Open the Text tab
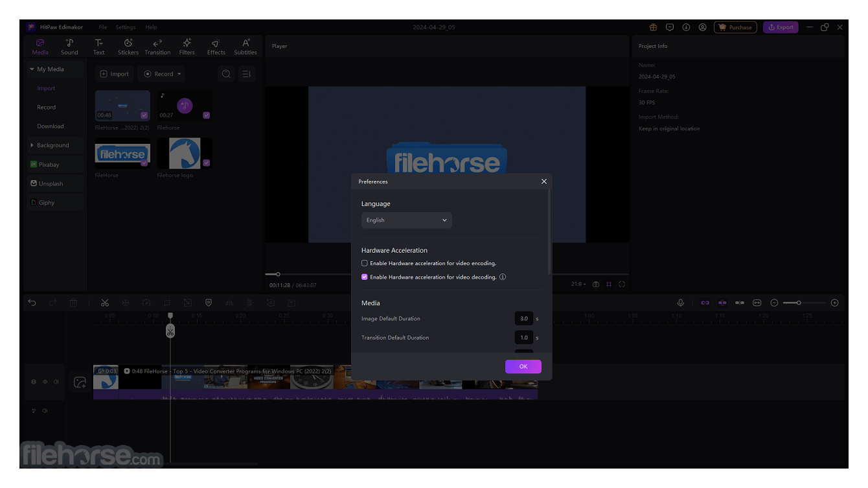Viewport: 868px width, 488px height. coord(98,47)
